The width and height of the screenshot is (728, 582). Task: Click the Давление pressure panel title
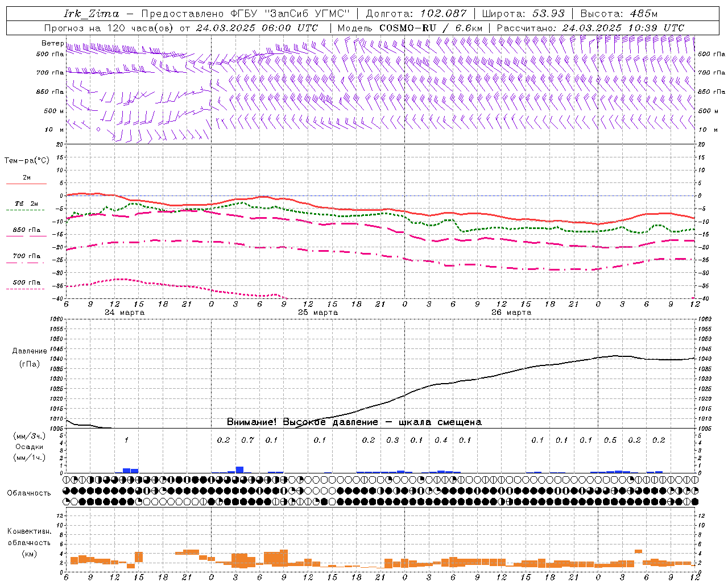30,351
